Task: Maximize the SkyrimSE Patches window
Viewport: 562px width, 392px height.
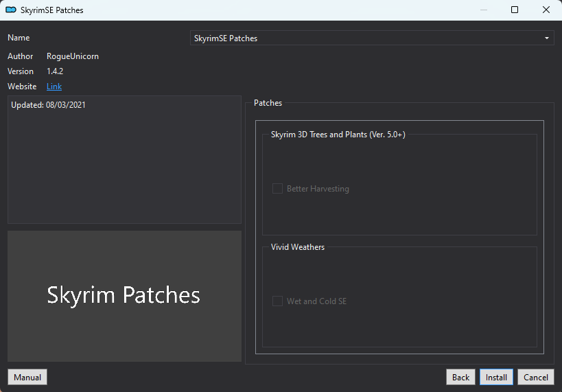Action: 515,10
